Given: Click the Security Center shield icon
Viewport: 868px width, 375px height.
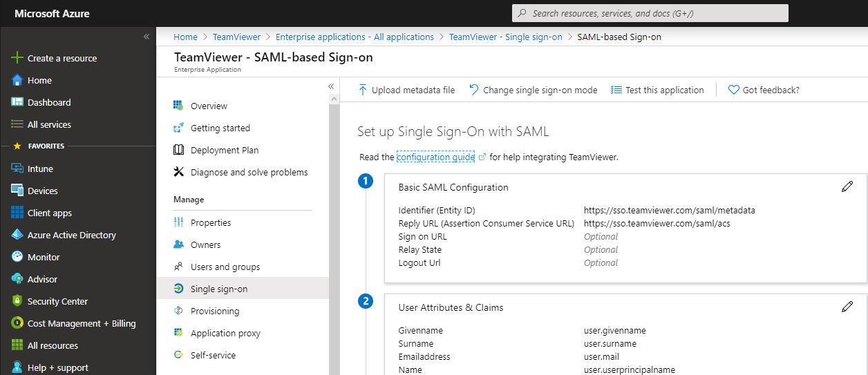Looking at the screenshot, I should (17, 301).
